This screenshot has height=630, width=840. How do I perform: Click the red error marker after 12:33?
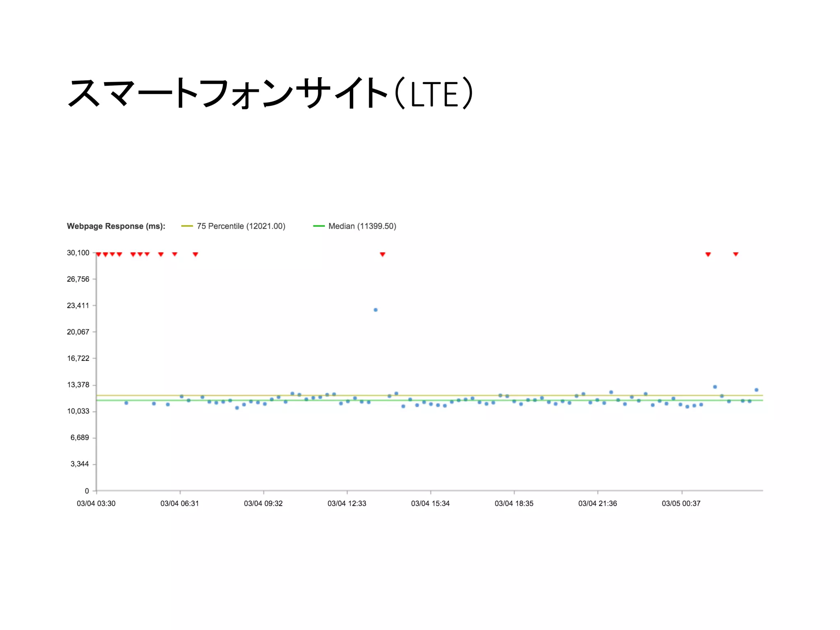(382, 254)
